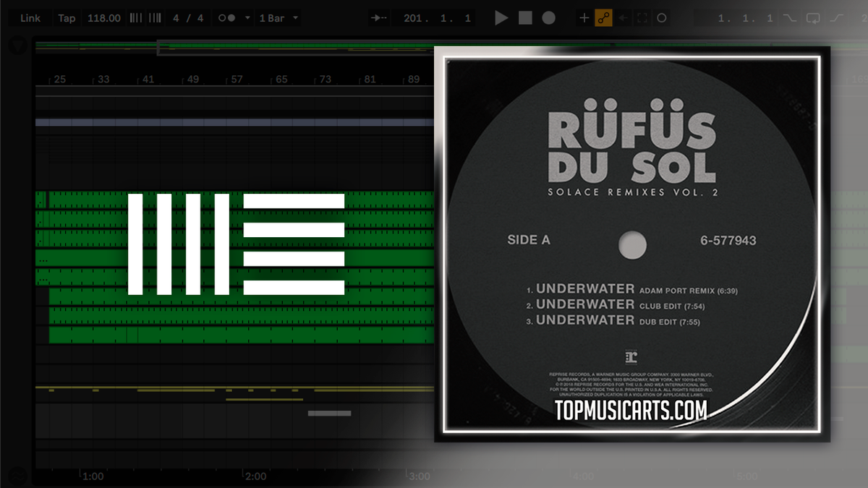Click the tempo value showing 118.00
Viewport: 868px width, 488px height.
point(103,17)
